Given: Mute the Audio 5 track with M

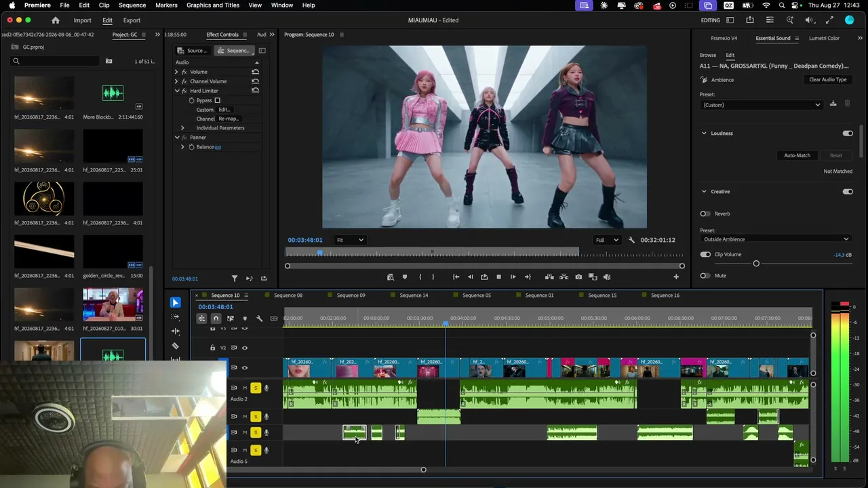Looking at the screenshot, I should (245, 450).
